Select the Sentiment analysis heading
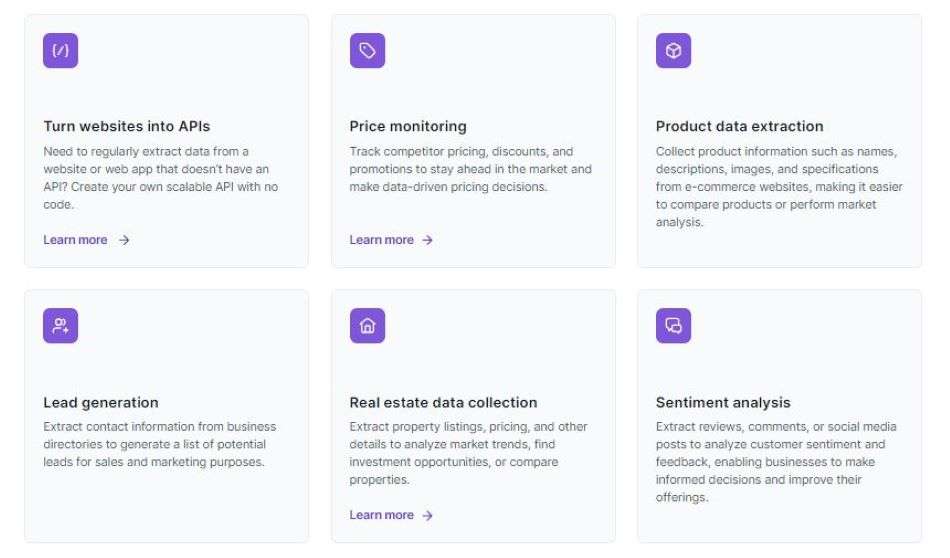The width and height of the screenshot is (950, 558). pyautogui.click(x=723, y=402)
